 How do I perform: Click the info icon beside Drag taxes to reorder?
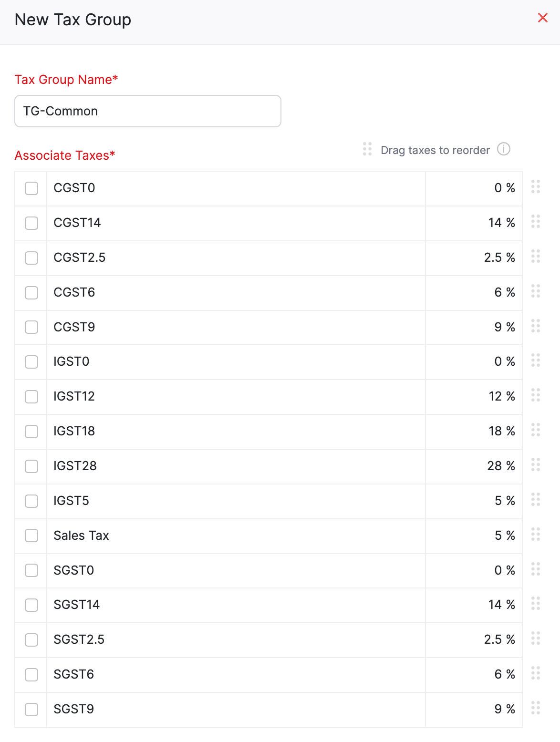point(504,149)
